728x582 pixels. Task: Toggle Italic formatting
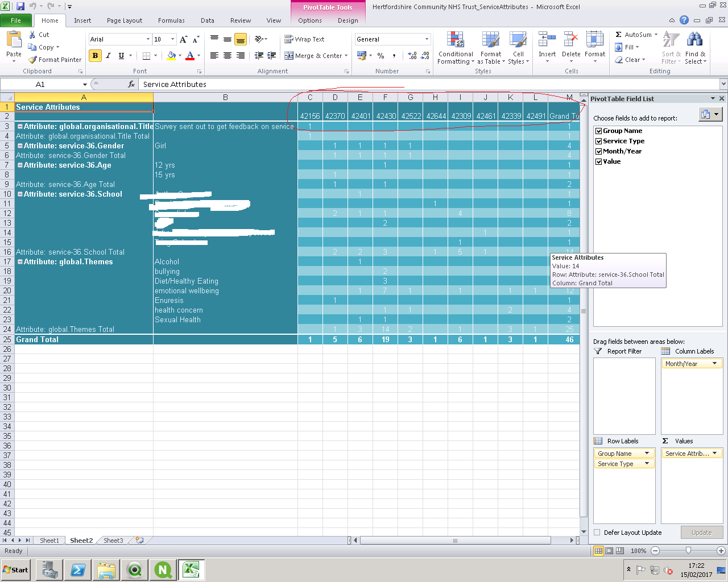(108, 56)
